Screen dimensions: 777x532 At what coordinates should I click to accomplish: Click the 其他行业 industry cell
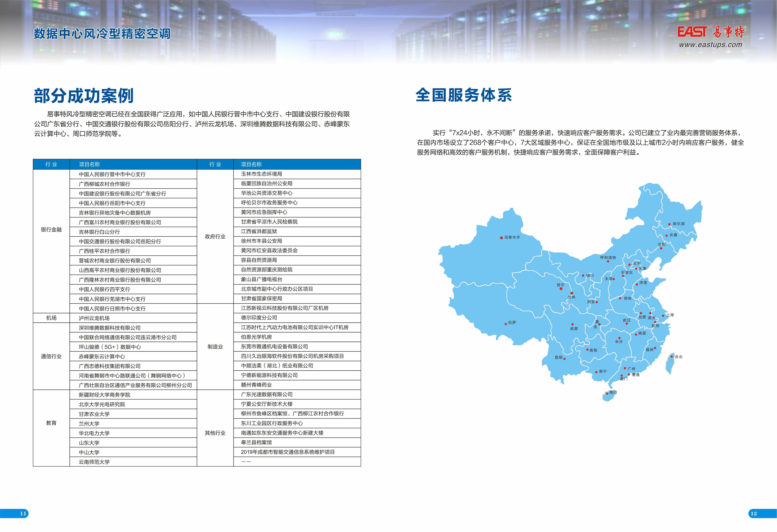tap(215, 428)
